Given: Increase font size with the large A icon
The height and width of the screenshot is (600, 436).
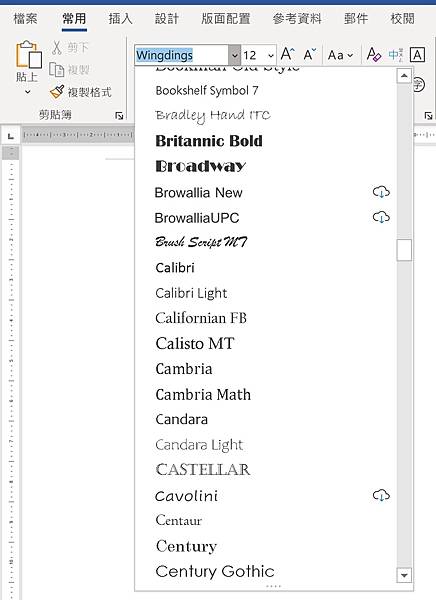Looking at the screenshot, I should [x=287, y=55].
